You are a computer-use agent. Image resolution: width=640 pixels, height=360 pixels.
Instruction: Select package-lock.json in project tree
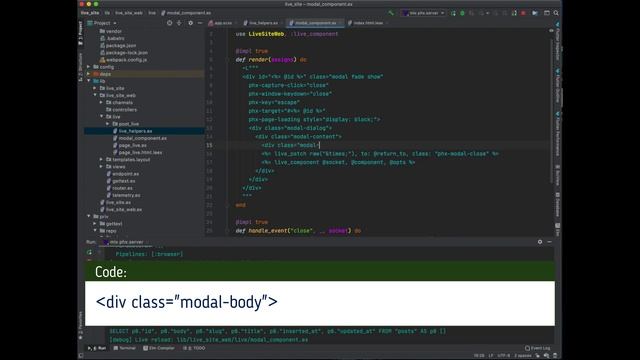pyautogui.click(x=127, y=53)
